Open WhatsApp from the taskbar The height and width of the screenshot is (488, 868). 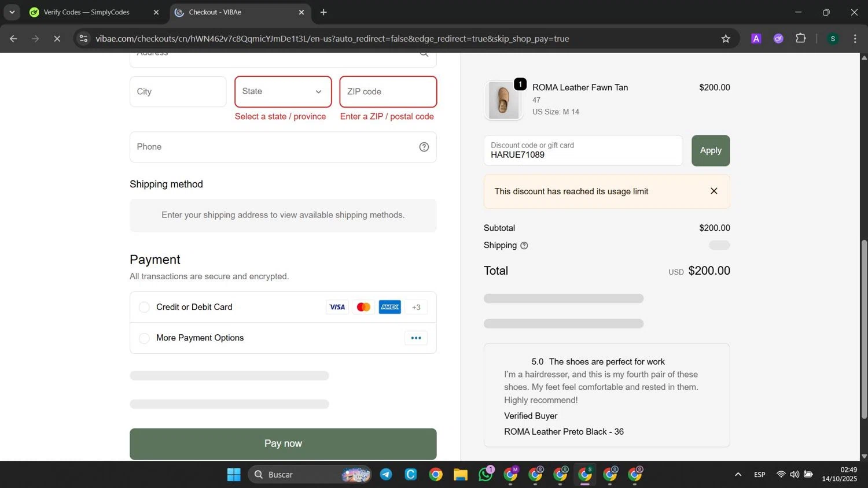point(486,475)
